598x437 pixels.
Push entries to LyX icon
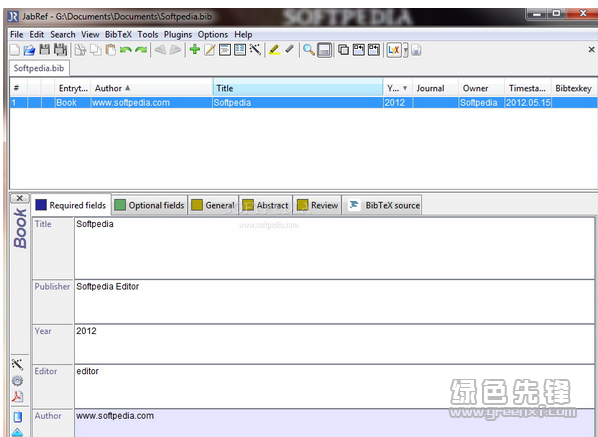tap(394, 50)
